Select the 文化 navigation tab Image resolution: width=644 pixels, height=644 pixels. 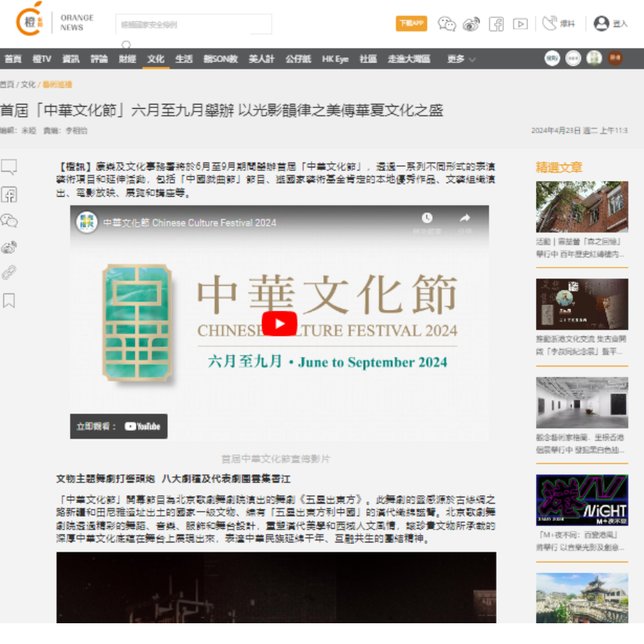coord(156,59)
